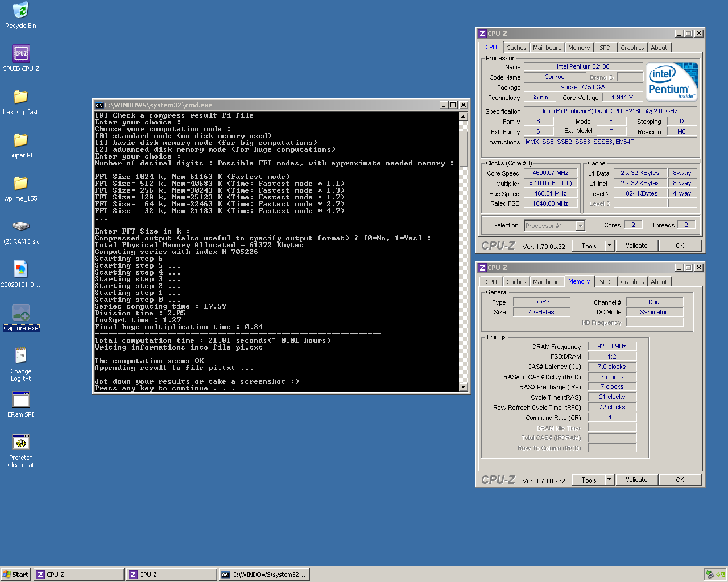Switch to first CPU-Z taskbar button
The image size is (728, 582).
coord(79,575)
